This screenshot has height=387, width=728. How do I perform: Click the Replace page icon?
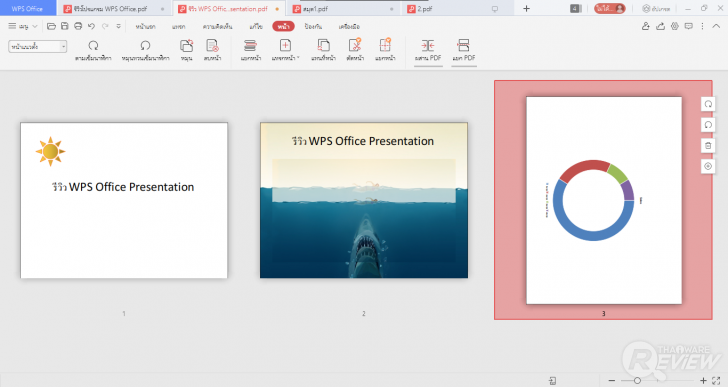[324, 45]
